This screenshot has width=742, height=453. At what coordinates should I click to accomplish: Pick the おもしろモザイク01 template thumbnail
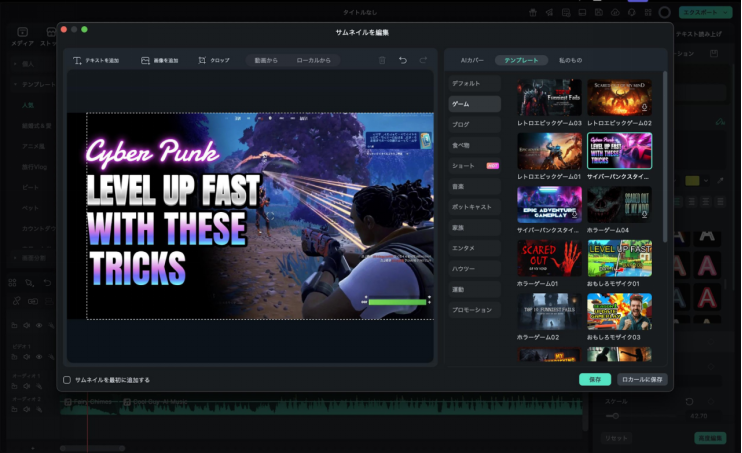coord(619,258)
